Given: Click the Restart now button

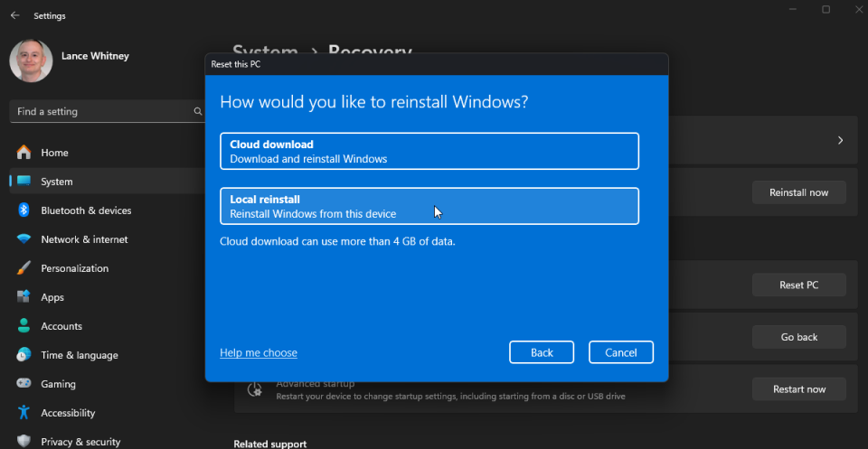Looking at the screenshot, I should [798, 388].
